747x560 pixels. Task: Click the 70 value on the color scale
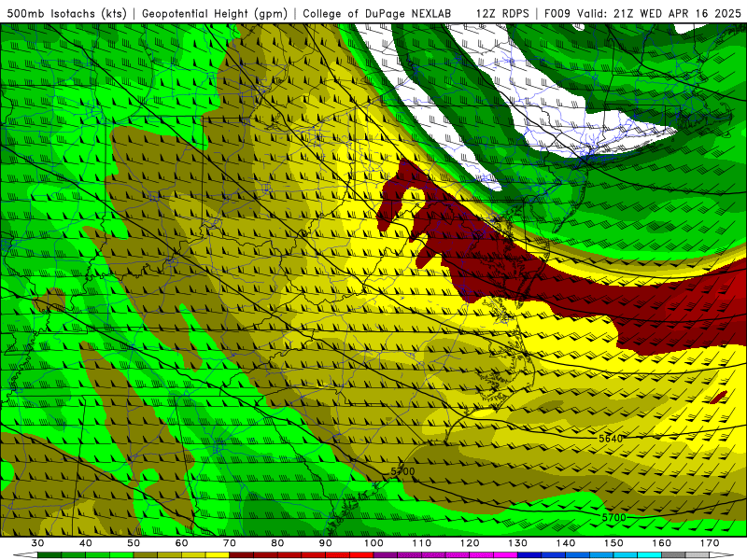pos(230,543)
